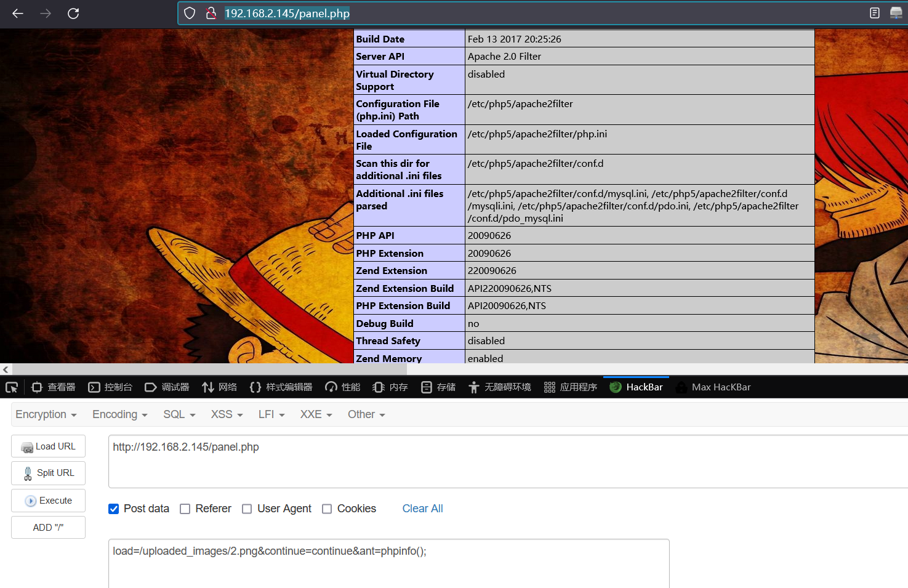Open the 存储 Storage tab
The image size is (908, 588).
438,387
